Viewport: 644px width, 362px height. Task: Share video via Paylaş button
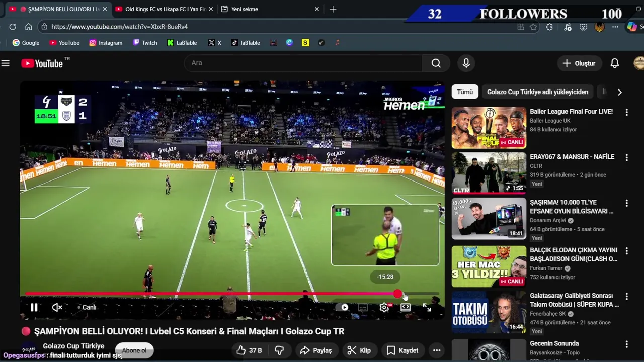click(316, 350)
